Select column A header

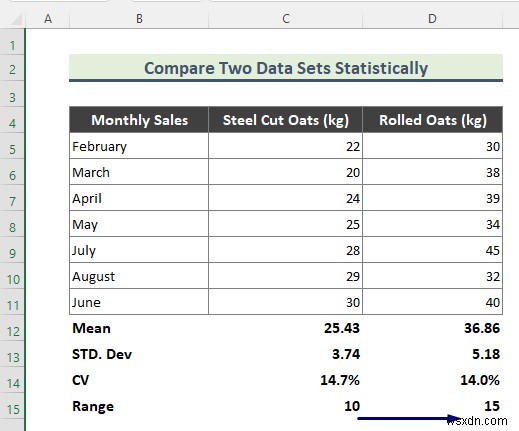[48, 19]
